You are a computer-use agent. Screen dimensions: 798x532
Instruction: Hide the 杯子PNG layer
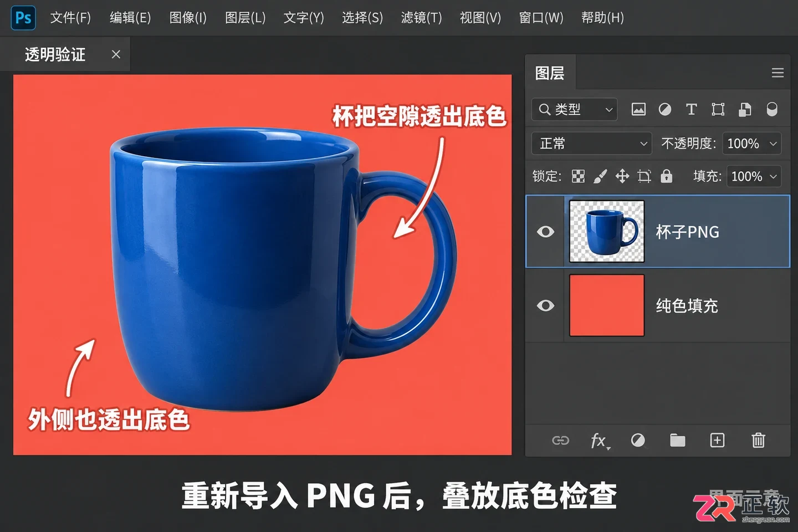click(545, 232)
